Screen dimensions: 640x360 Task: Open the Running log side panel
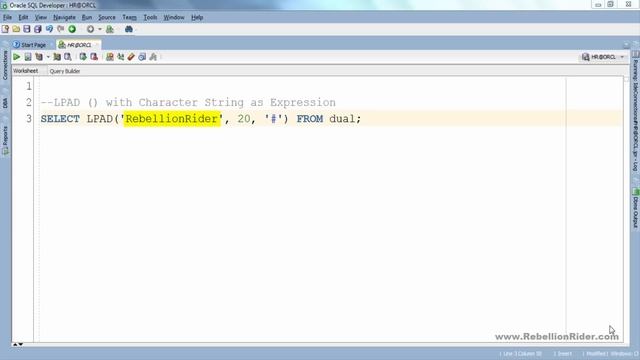point(636,111)
